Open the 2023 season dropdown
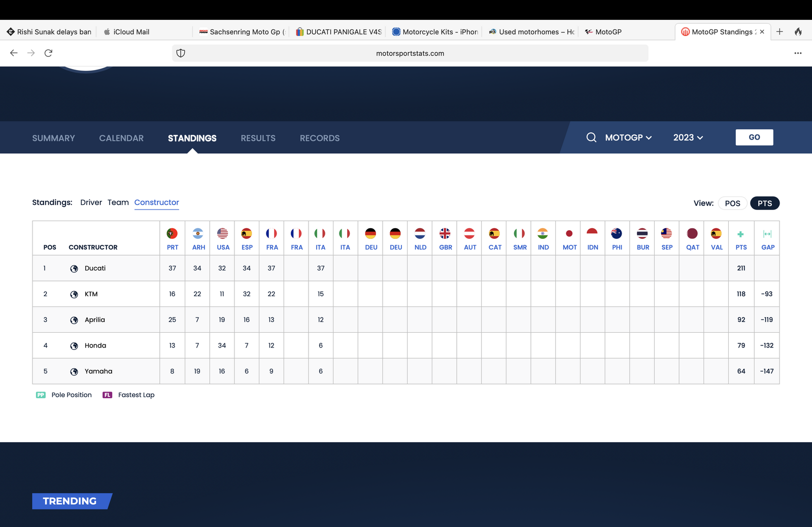Viewport: 812px width, 527px height. coord(688,137)
